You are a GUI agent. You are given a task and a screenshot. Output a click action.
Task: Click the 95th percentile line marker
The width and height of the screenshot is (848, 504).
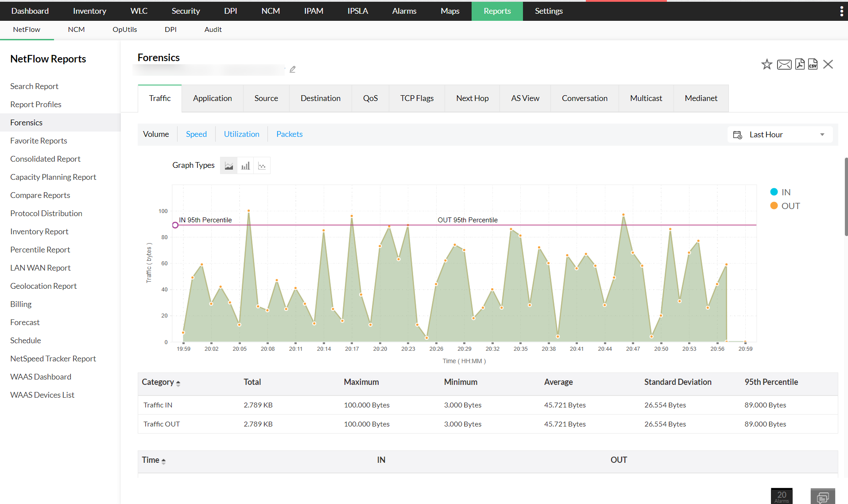[175, 225]
